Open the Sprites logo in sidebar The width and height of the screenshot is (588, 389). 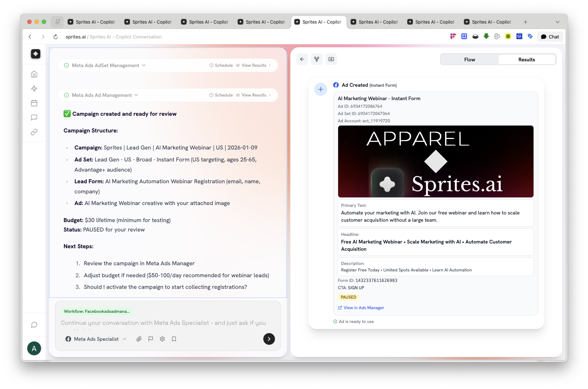coord(35,54)
